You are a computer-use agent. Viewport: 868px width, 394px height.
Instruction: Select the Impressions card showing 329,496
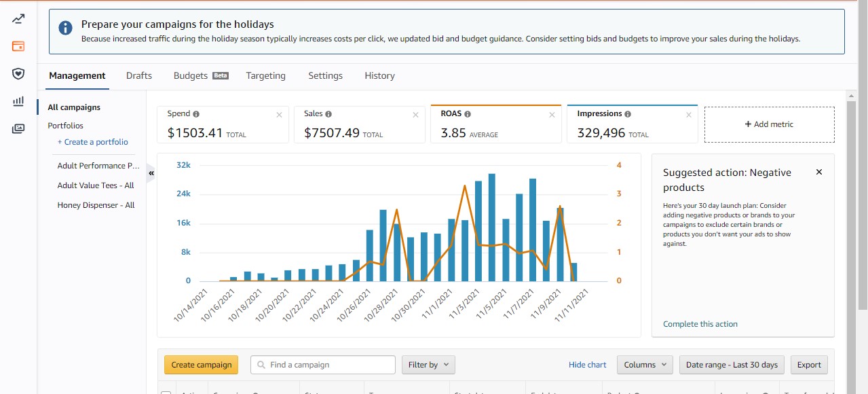[632, 124]
